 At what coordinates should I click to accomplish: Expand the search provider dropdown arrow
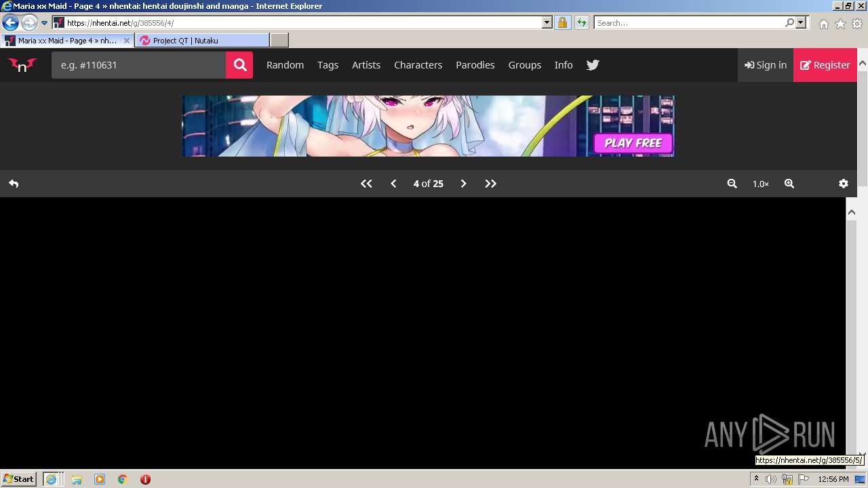point(801,22)
